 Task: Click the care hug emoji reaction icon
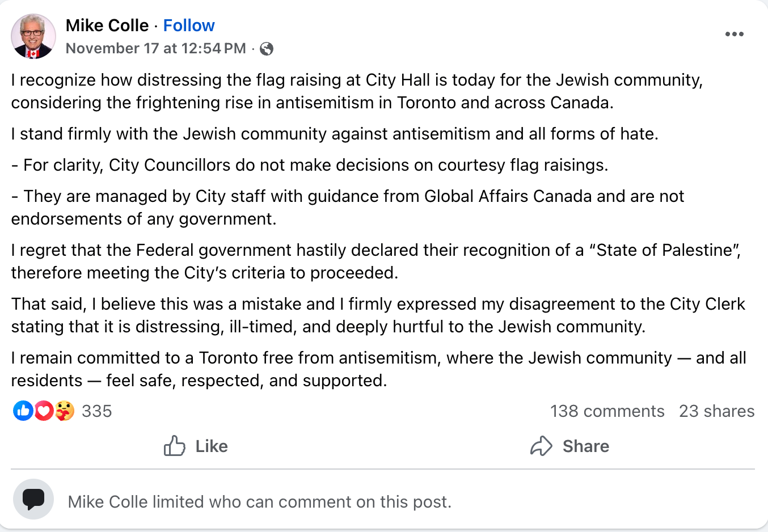pyautogui.click(x=65, y=411)
